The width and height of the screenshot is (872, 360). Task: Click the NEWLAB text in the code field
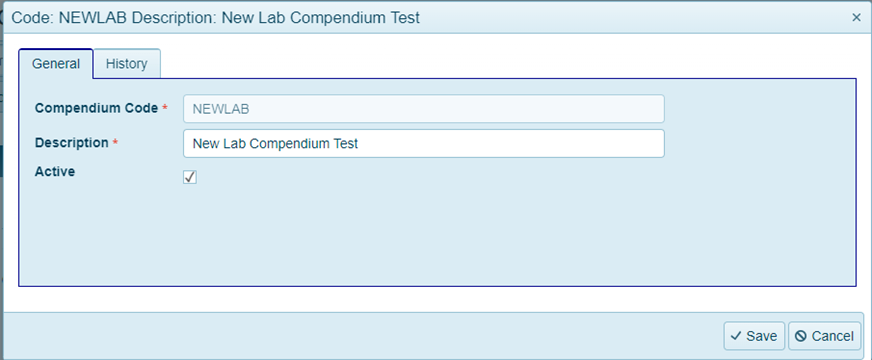point(220,109)
